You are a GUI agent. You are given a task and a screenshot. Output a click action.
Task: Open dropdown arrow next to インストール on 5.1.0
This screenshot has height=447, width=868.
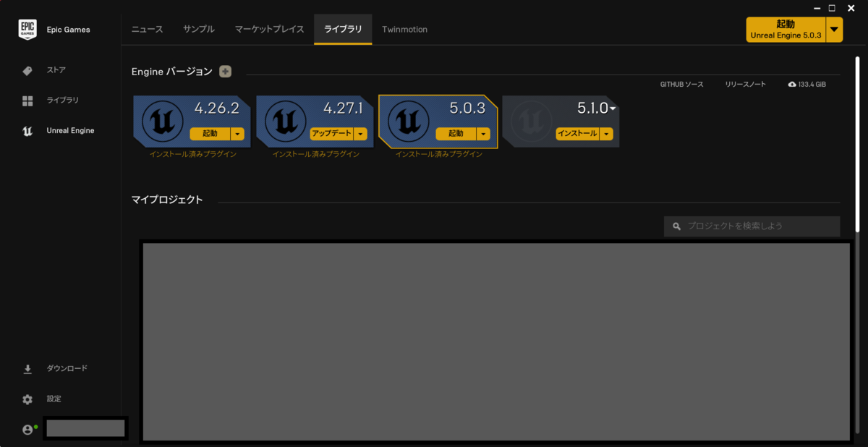pos(607,134)
